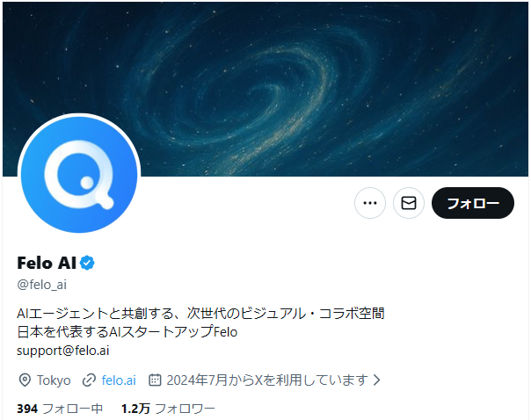This screenshot has width=531, height=420.
Task: Click the Tokyo location text
Action: point(54,380)
